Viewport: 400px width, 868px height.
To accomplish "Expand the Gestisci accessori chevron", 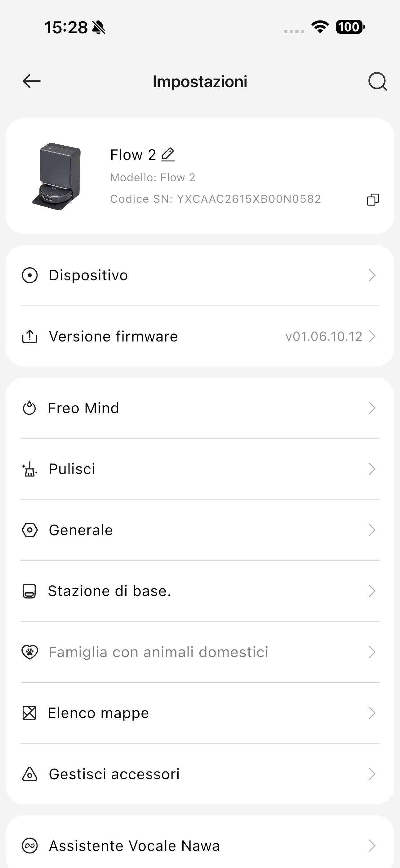I will coord(372,774).
